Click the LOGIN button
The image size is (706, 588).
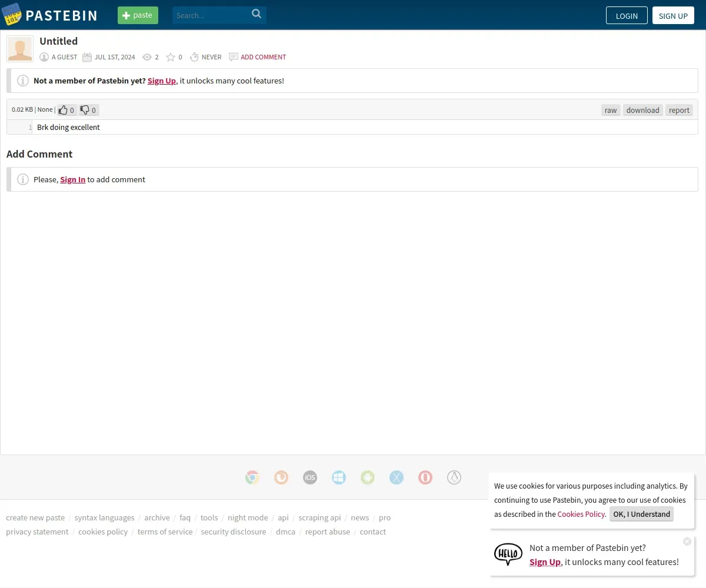(627, 15)
